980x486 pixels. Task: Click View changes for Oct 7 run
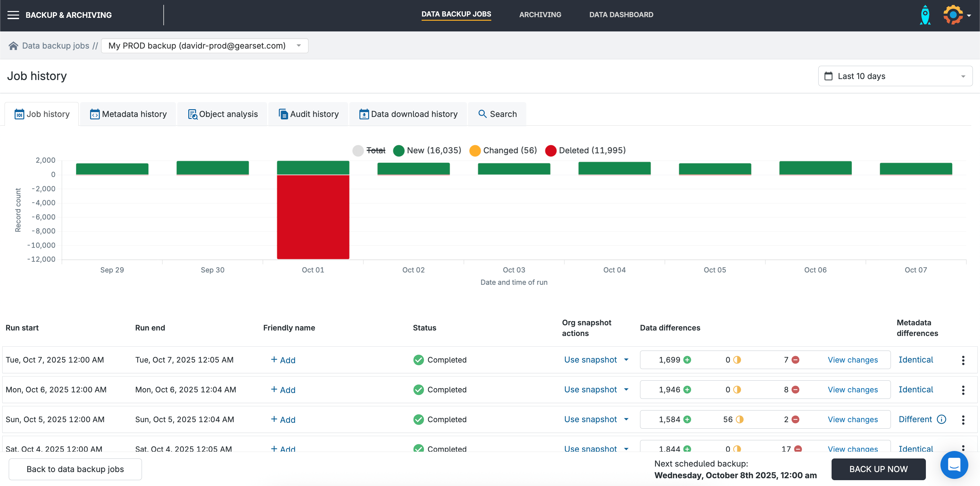853,360
